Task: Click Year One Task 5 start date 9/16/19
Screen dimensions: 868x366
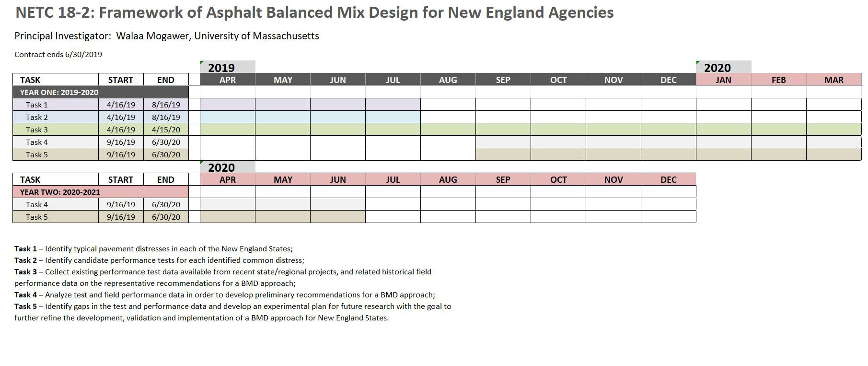Action: click(x=121, y=154)
